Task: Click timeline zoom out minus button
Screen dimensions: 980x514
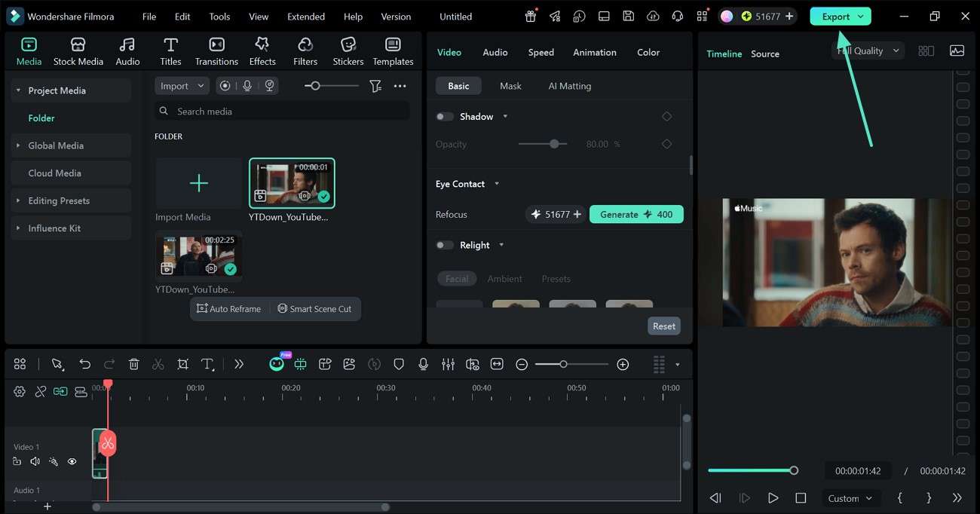Action: coord(522,364)
